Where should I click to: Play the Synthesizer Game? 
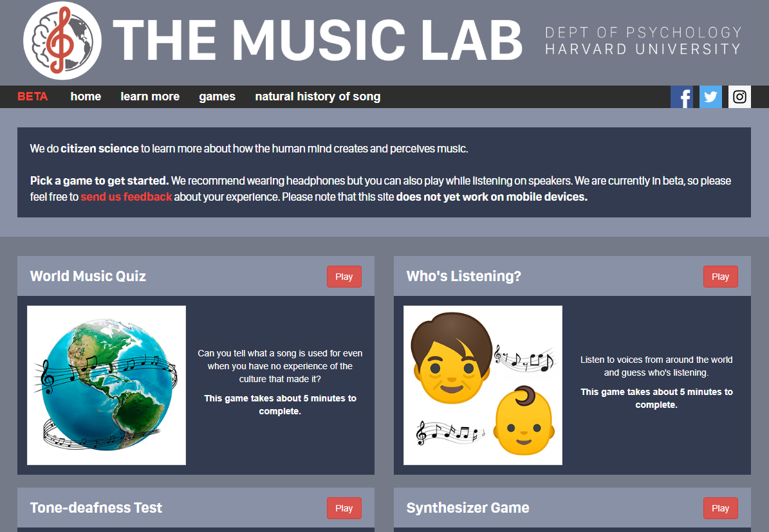coord(720,508)
